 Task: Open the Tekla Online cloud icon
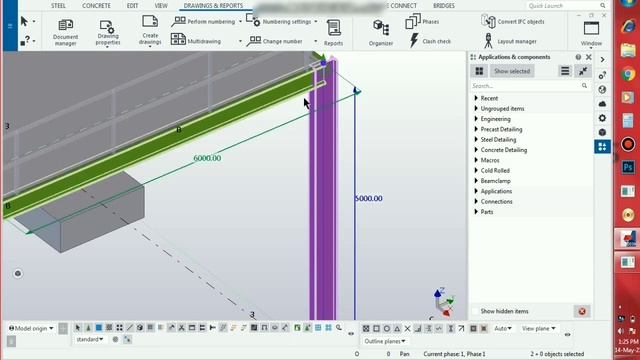coord(602,104)
